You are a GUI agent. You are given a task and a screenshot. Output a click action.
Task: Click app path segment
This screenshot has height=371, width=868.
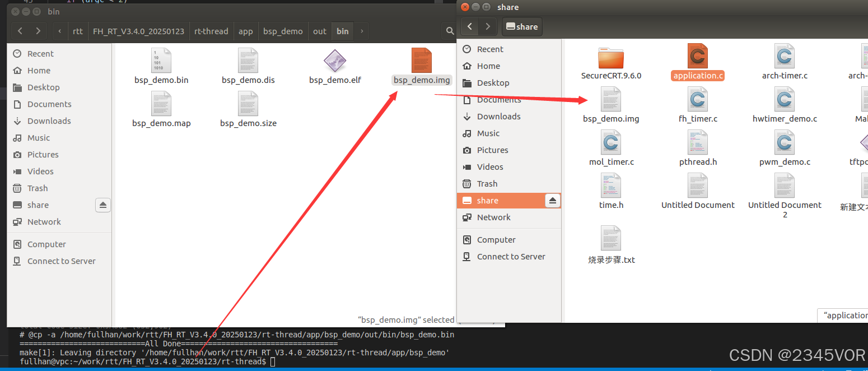pos(246,31)
